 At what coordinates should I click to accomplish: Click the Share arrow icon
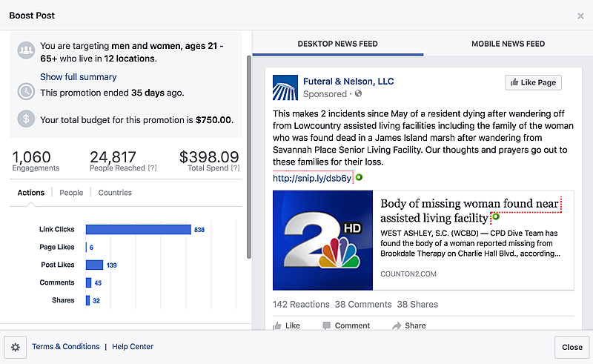[x=397, y=325]
